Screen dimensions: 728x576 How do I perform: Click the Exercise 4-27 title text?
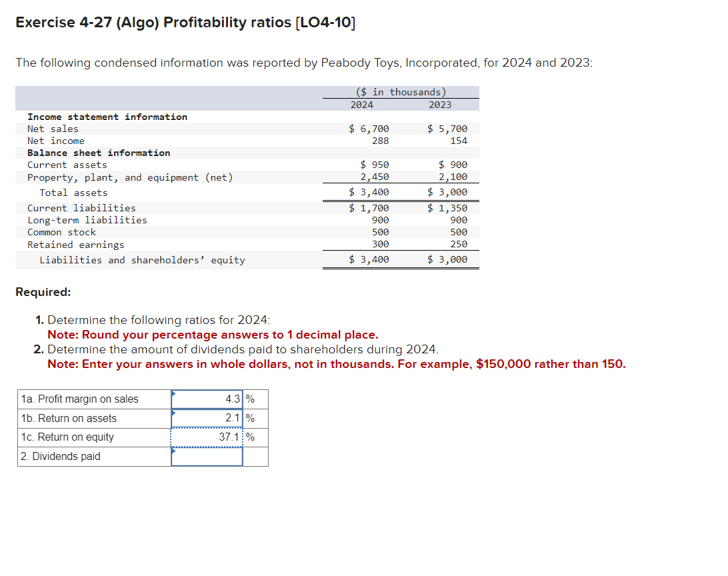pos(185,22)
